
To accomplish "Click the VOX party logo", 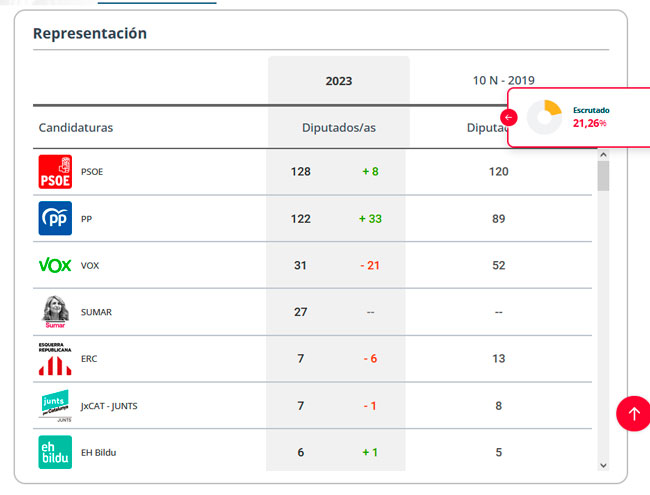I will 55,265.
